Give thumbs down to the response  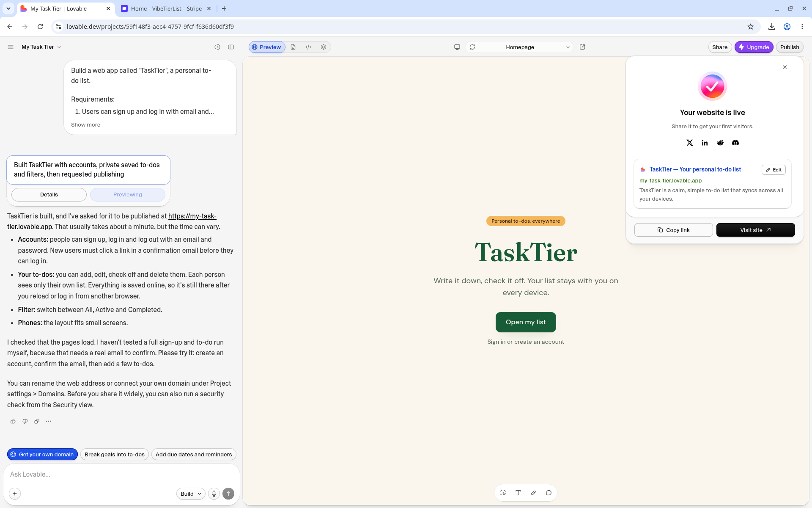[25, 421]
